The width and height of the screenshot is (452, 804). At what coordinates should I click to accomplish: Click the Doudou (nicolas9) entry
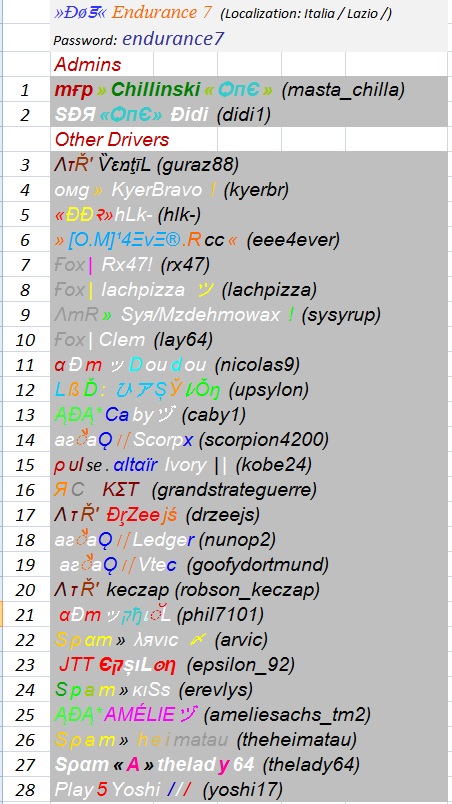click(249, 365)
